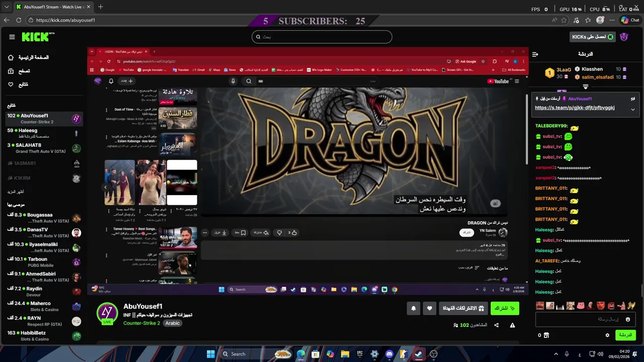
Task: Click the green Subscribe button
Action: (505, 308)
